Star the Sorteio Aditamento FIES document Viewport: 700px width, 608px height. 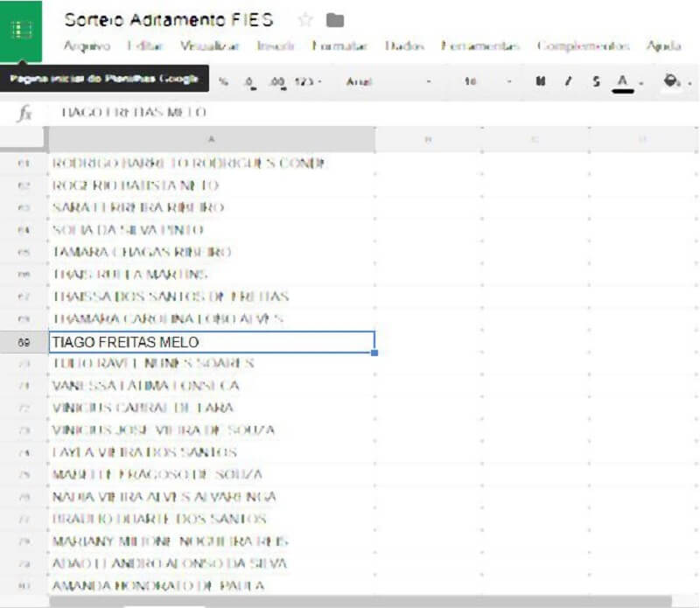pyautogui.click(x=305, y=20)
